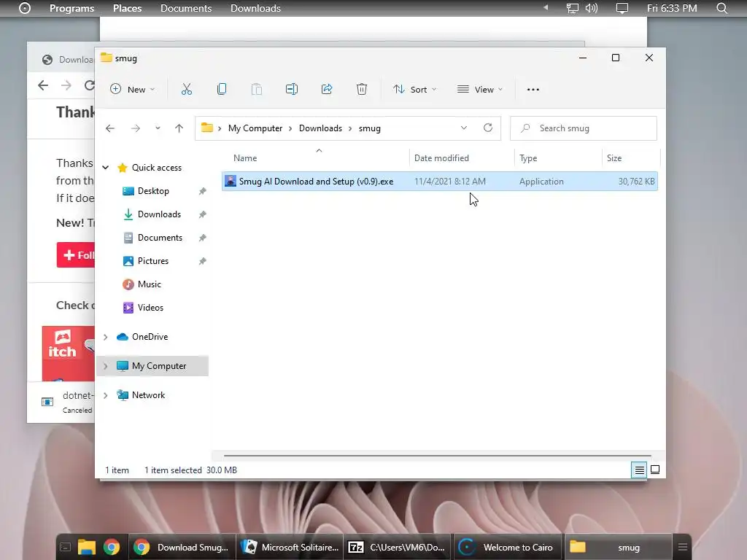Click the horizontal scrollbar in file list
The height and width of the screenshot is (560, 747).
point(438,456)
